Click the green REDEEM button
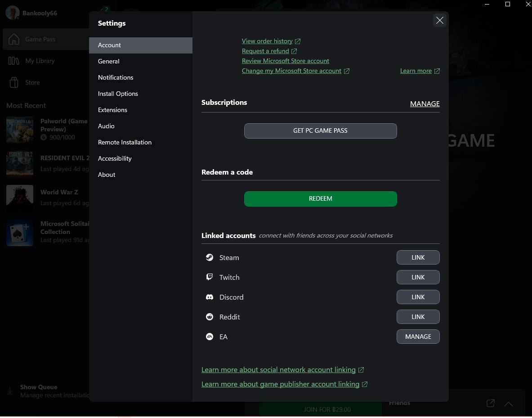This screenshot has height=418, width=532. point(320,198)
